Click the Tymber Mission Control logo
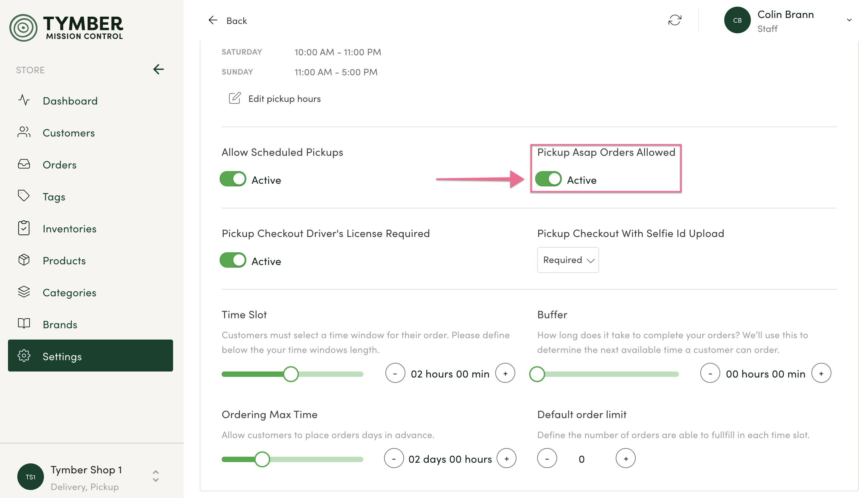Image resolution: width=868 pixels, height=498 pixels. tap(66, 27)
